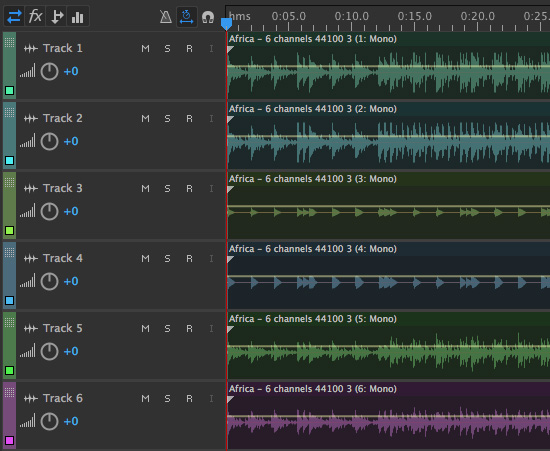Open the Sends view icon
550x451 pixels.
pyautogui.click(x=56, y=16)
